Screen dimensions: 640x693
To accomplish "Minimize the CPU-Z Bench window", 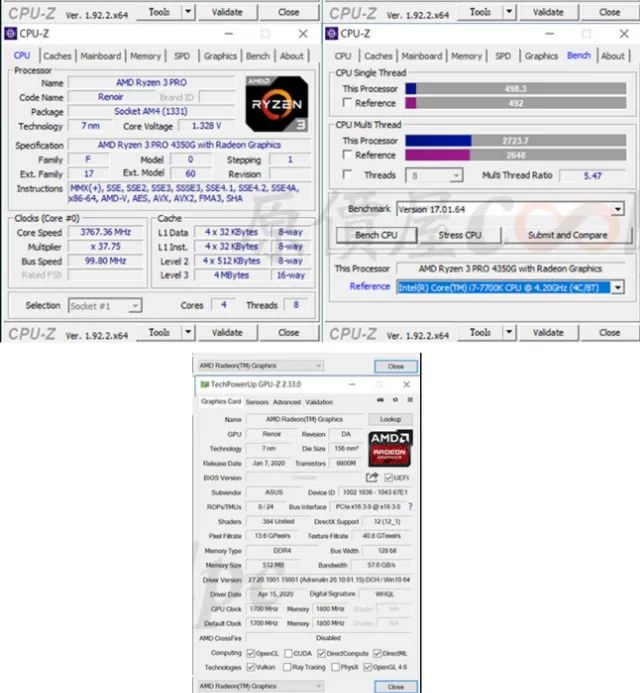I will coord(549,34).
